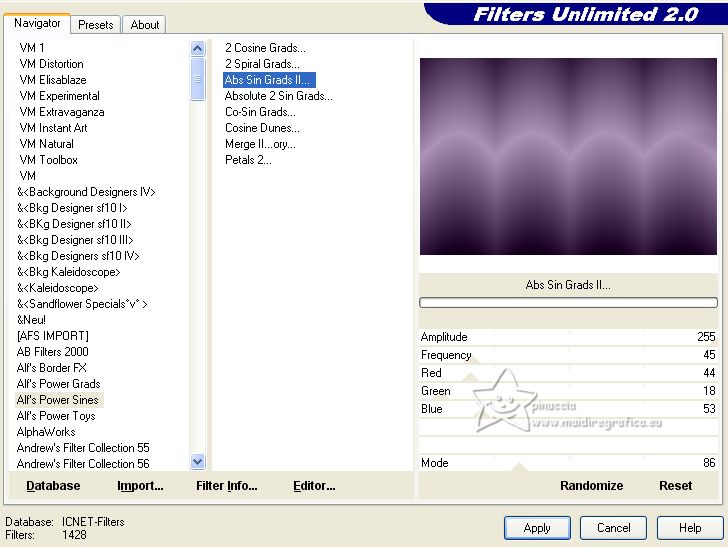
Task: Select the VM Extravaganza category
Action: coord(62,112)
